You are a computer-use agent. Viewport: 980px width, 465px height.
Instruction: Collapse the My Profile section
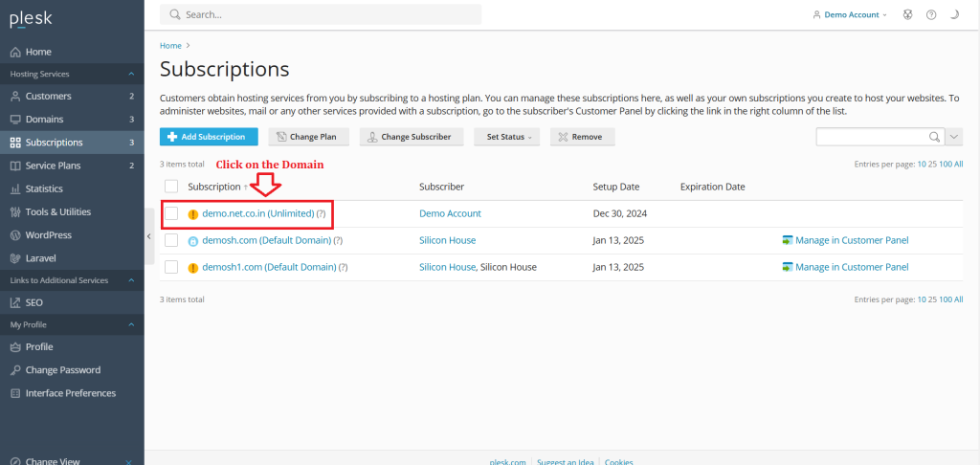tap(131, 324)
